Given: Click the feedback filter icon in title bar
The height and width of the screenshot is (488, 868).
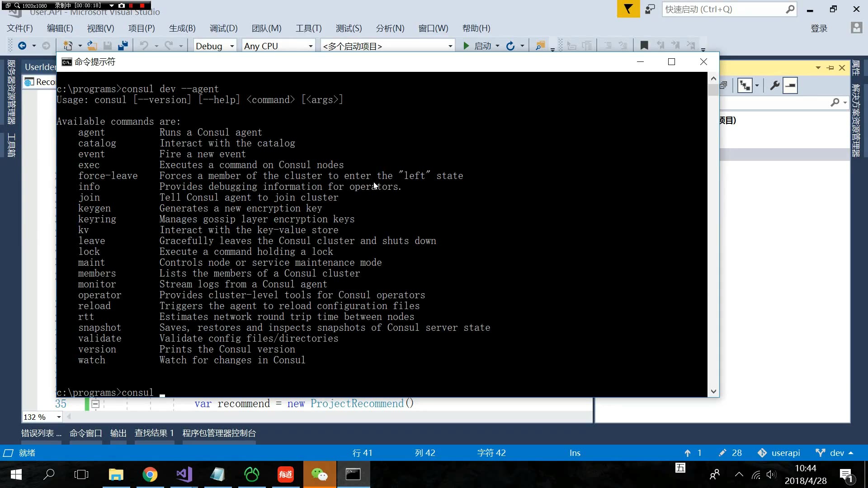Looking at the screenshot, I should pos(628,9).
